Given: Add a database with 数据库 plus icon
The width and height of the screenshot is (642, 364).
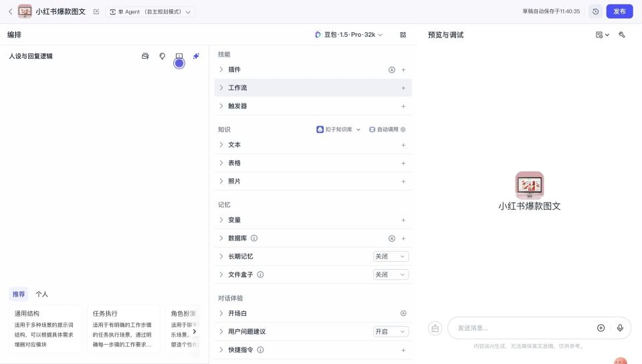Looking at the screenshot, I should coord(403,238).
